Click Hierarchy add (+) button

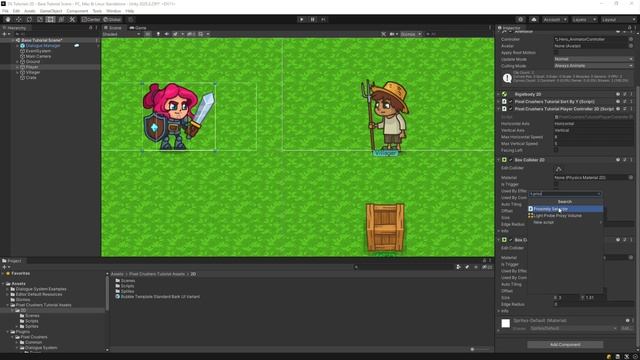coord(5,34)
